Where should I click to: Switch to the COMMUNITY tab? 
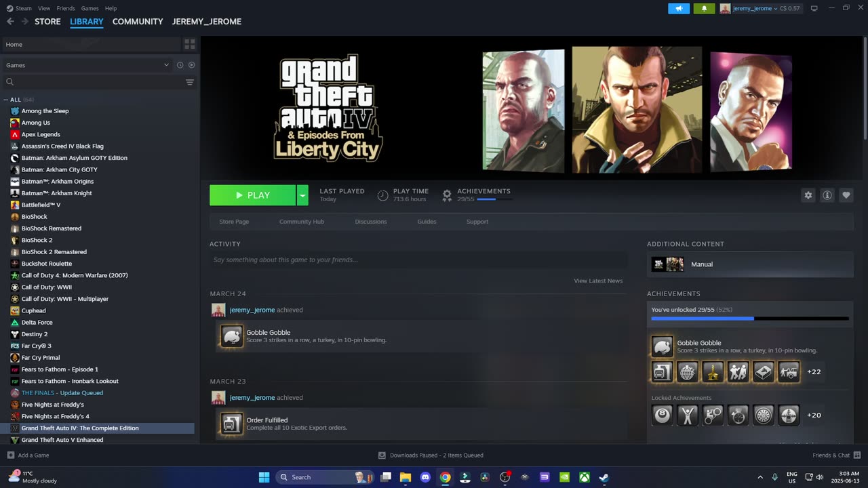point(138,22)
